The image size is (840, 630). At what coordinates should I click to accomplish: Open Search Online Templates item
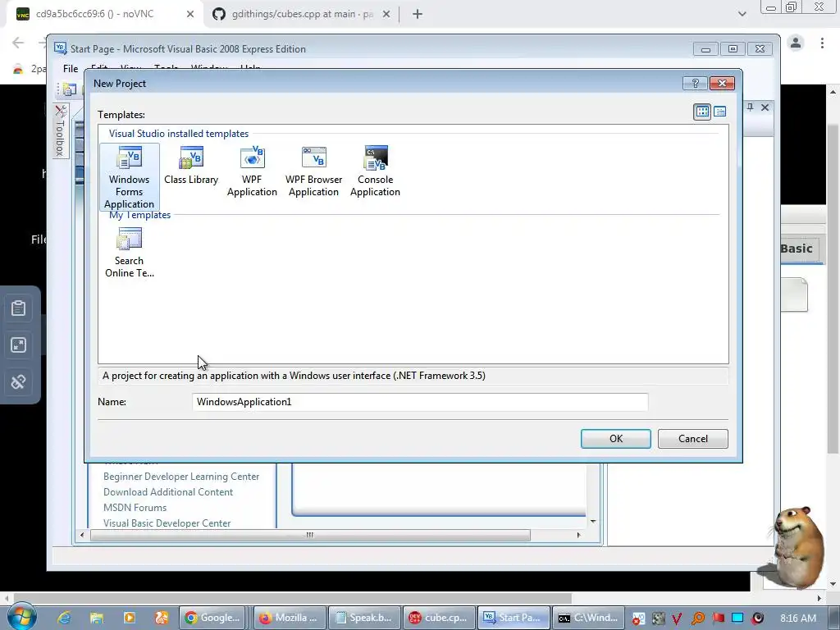tap(129, 253)
